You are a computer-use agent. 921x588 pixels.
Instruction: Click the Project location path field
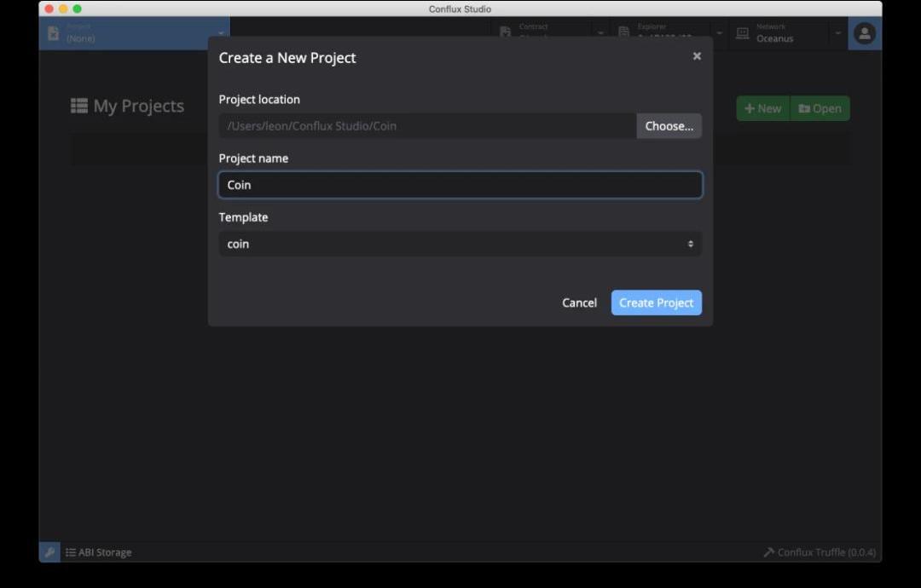pyautogui.click(x=427, y=126)
